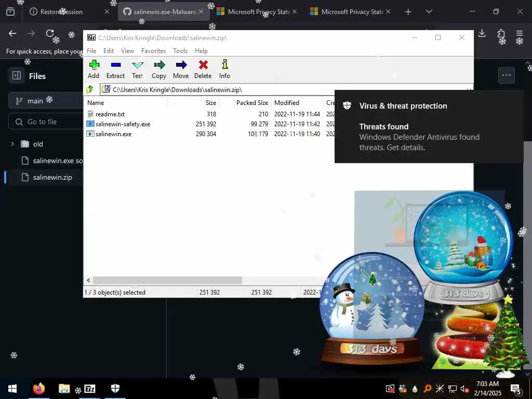Click the Info toolbar icon
The image size is (532, 399).
pos(224,69)
